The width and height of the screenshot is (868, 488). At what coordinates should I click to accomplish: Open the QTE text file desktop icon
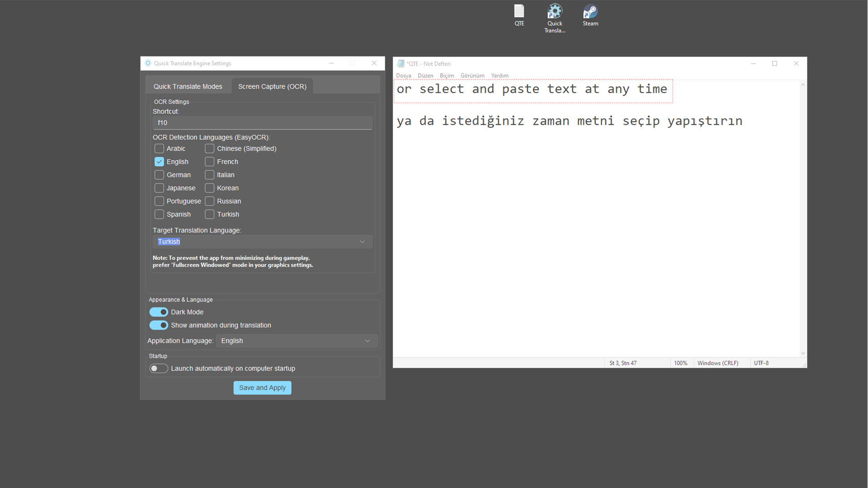[519, 15]
